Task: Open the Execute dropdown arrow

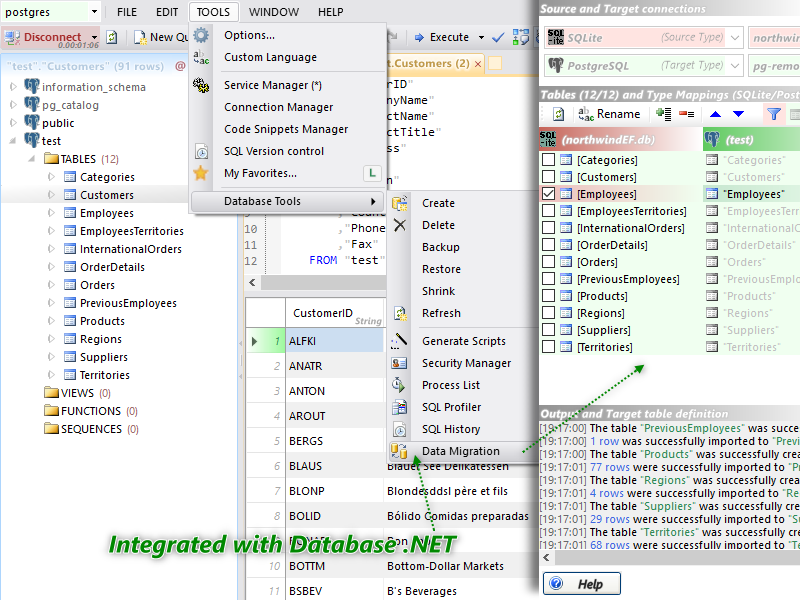Action: click(x=481, y=37)
